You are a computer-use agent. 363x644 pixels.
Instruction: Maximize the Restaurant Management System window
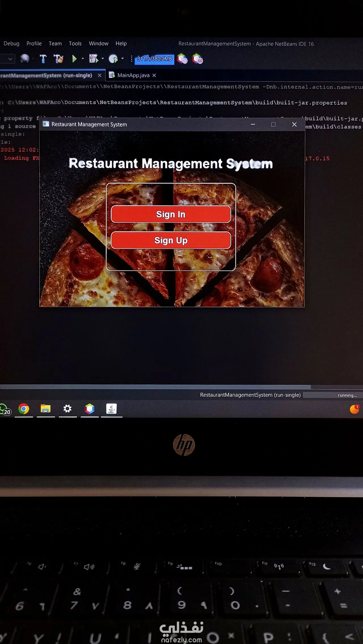(273, 124)
